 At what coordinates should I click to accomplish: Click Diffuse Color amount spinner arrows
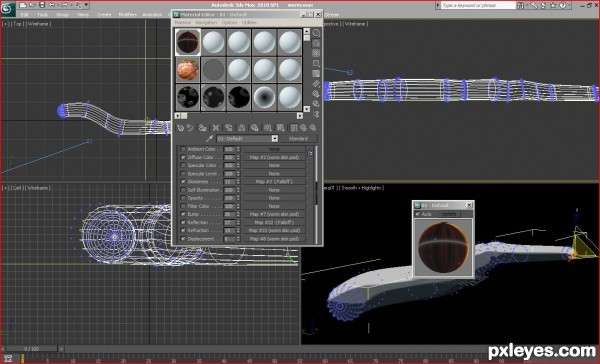click(238, 157)
